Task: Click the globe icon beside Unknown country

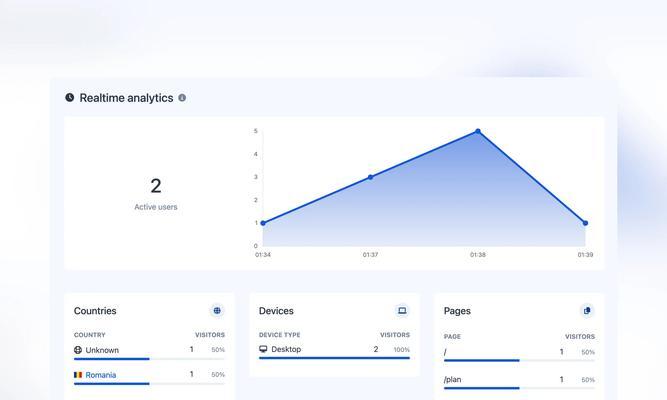Action: pyautogui.click(x=78, y=350)
